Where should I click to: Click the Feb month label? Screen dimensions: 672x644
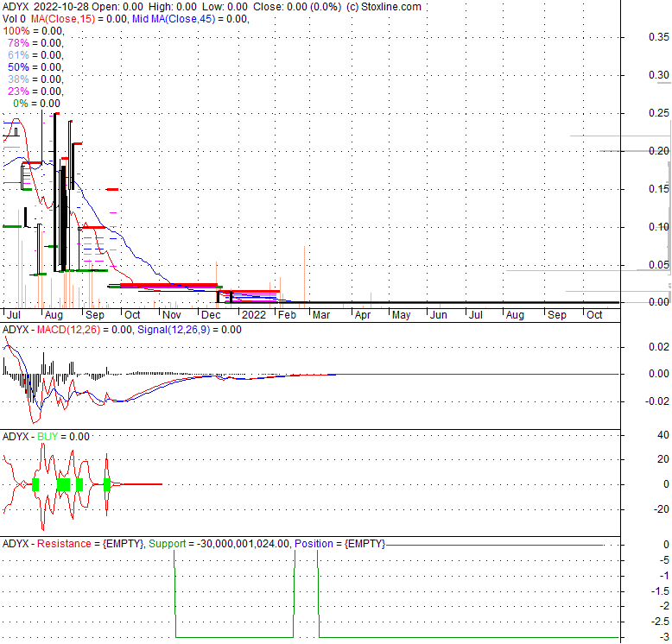click(287, 315)
